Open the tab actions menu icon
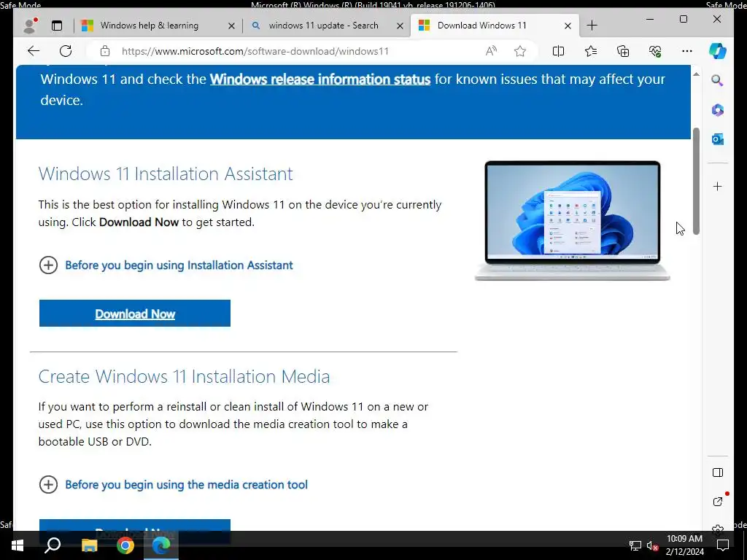747x560 pixels. (x=57, y=26)
